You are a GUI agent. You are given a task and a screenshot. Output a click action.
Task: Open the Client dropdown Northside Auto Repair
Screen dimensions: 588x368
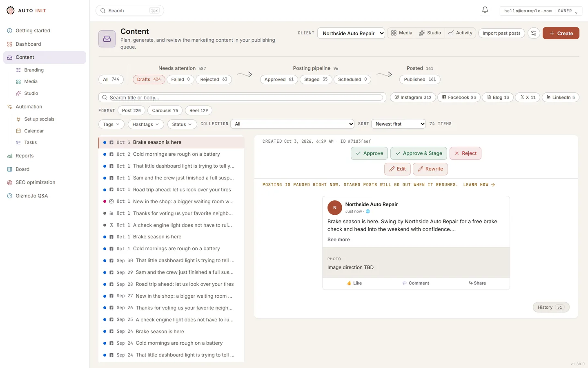(x=351, y=33)
